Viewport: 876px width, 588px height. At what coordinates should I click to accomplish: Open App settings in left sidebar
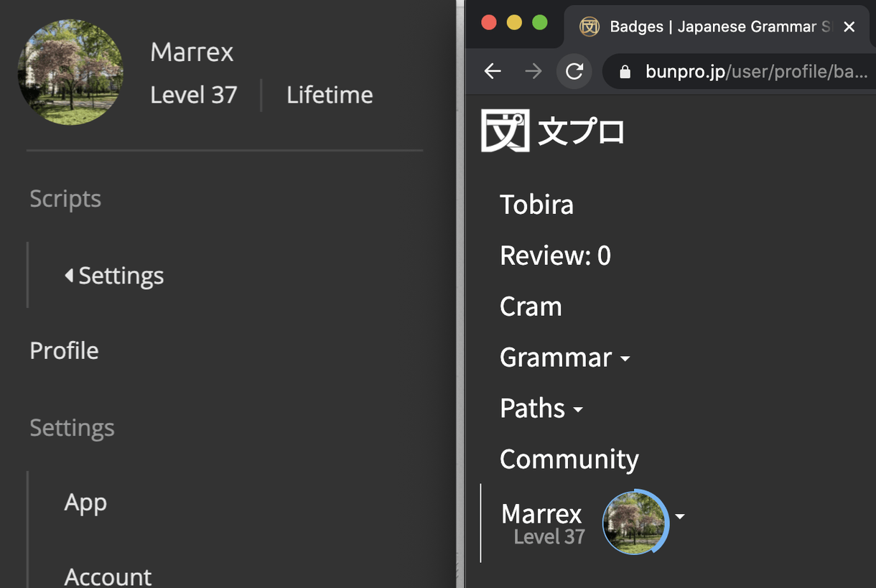tap(85, 503)
